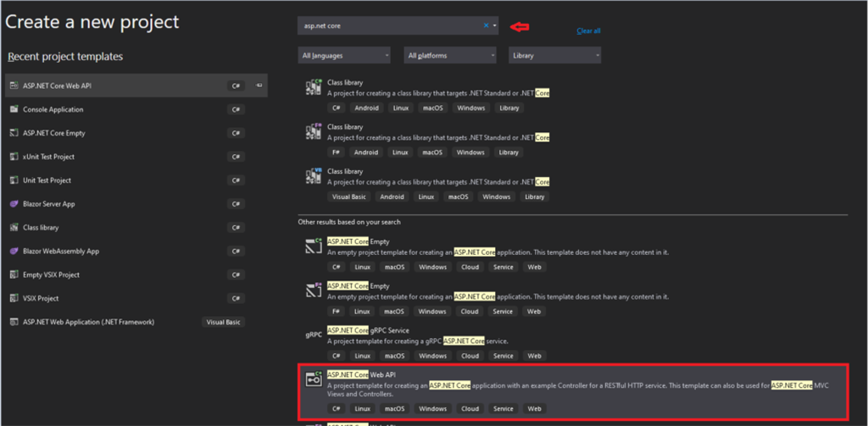Image resolution: width=868 pixels, height=426 pixels.
Task: Choose recent ASP.NET Core Empty template
Action: 136,133
